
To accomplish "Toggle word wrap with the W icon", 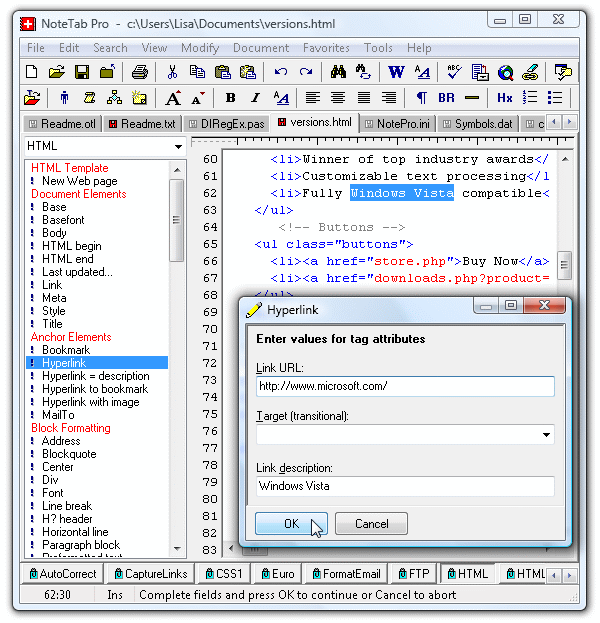I will pyautogui.click(x=396, y=72).
